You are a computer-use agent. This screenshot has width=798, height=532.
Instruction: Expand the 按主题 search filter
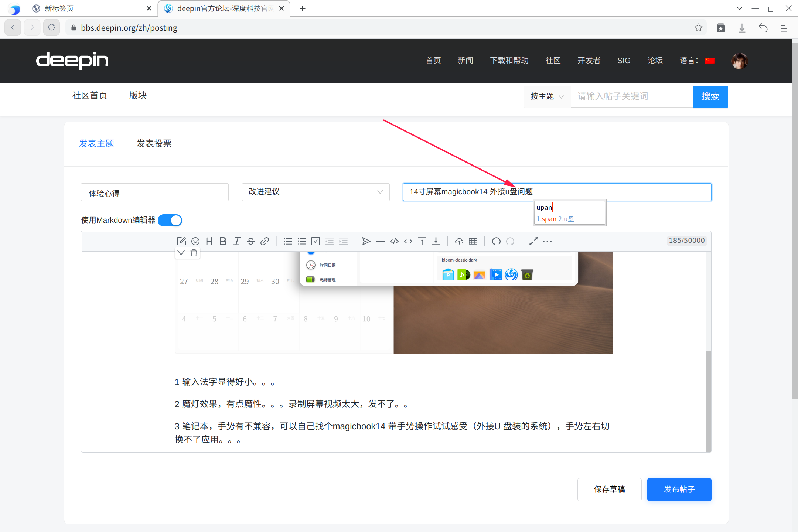[x=547, y=96]
